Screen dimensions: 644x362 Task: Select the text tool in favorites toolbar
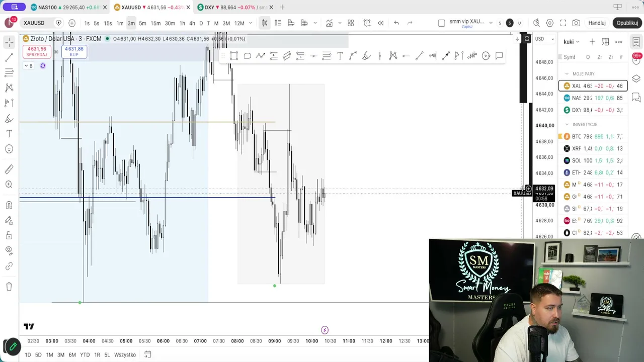(x=340, y=56)
